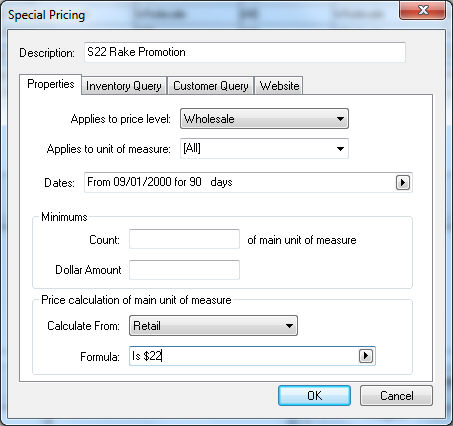Viewport: 453px width, 426px height.
Task: Click into the minimum Count field
Action: point(184,239)
